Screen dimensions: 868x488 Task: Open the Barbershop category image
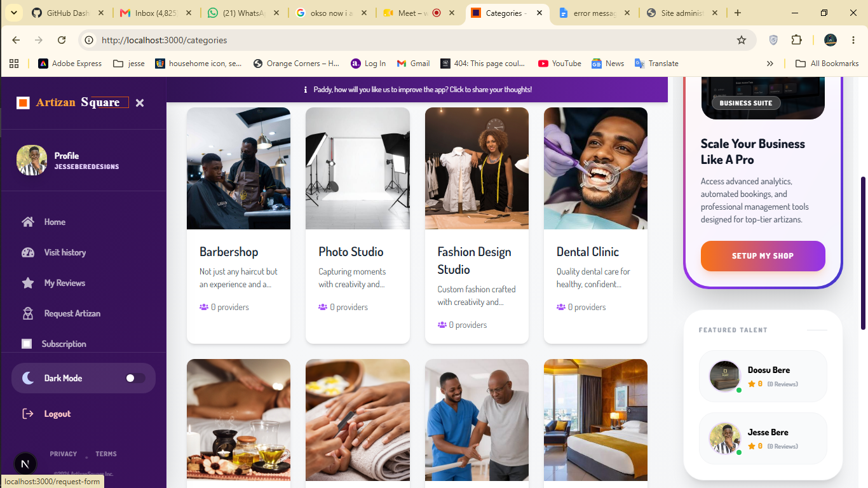238,168
